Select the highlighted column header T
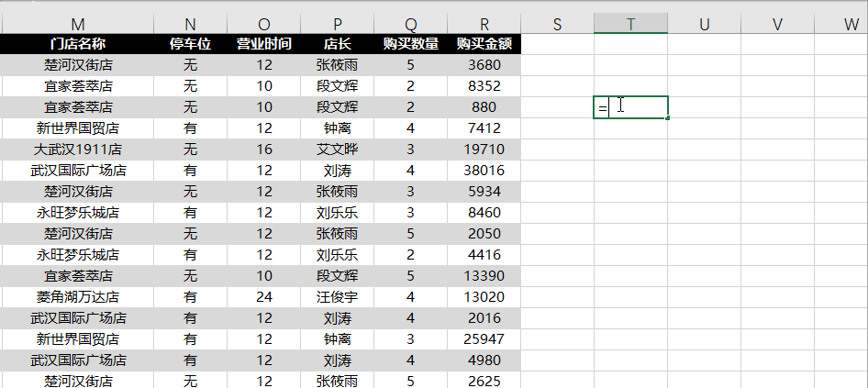 630,24
